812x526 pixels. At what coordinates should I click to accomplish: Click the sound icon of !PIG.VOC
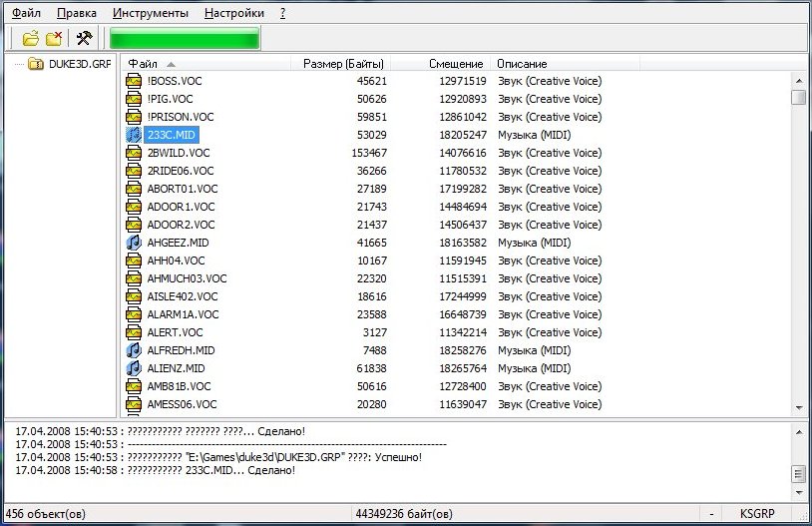point(134,99)
